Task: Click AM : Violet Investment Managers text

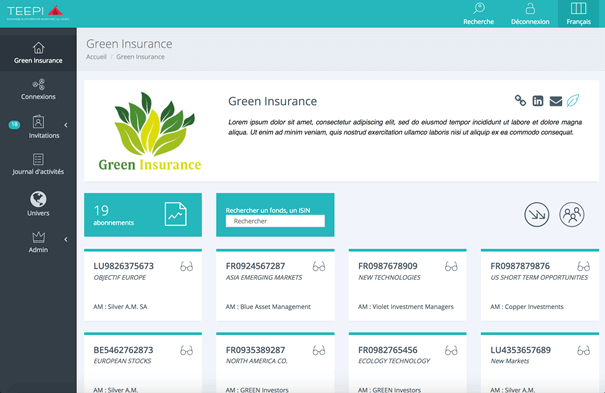Action: pyautogui.click(x=406, y=307)
